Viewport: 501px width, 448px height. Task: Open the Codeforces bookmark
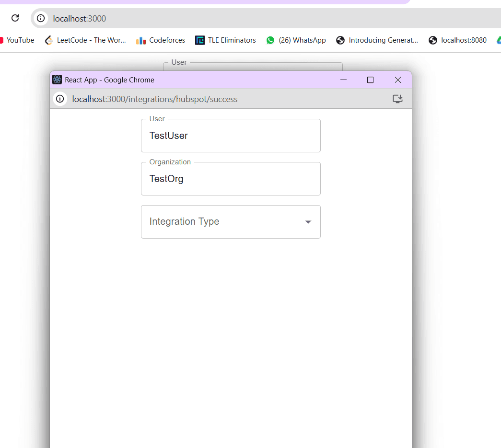coord(161,40)
